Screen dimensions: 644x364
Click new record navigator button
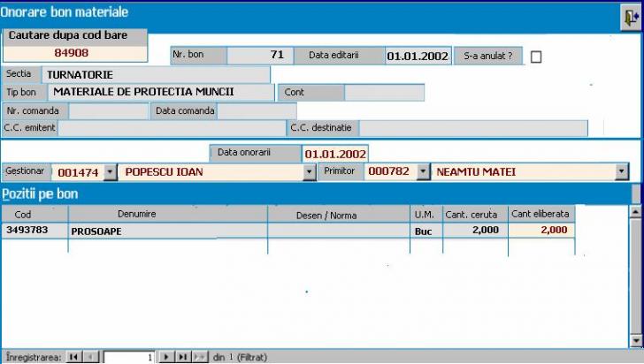pos(200,357)
